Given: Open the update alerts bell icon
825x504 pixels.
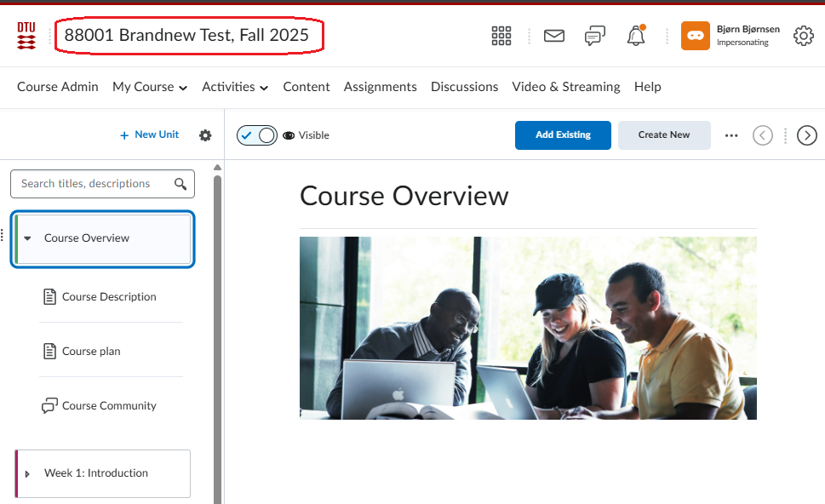Looking at the screenshot, I should tap(636, 36).
